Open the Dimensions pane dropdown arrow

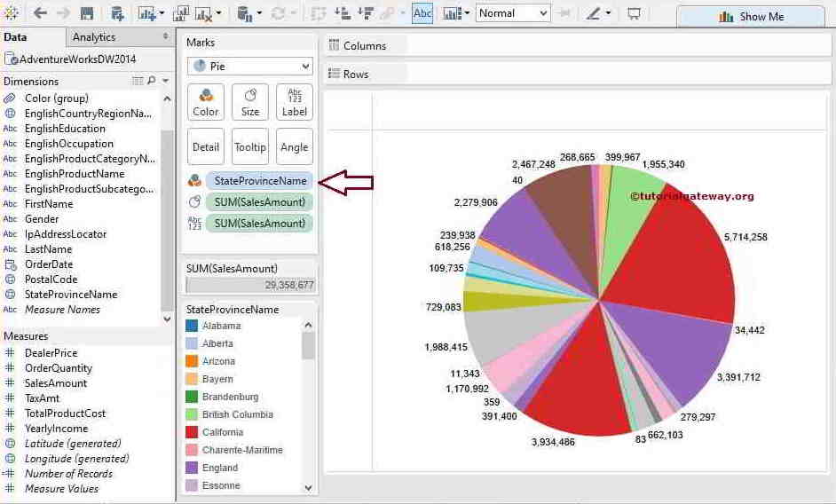[165, 81]
